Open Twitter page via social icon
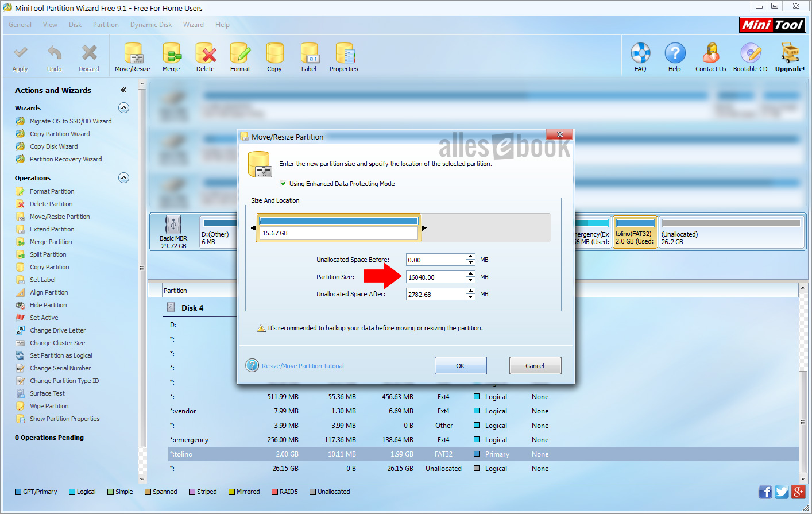This screenshot has width=812, height=514. tap(782, 492)
